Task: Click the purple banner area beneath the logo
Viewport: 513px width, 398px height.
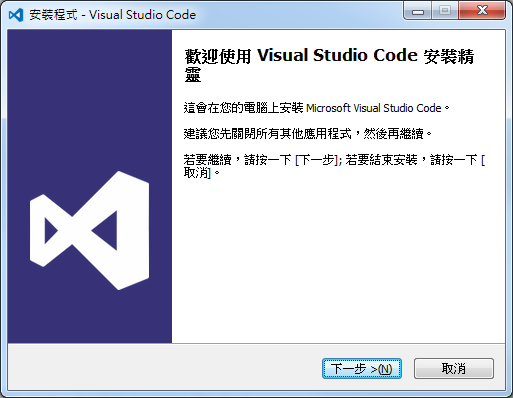Action: click(x=89, y=317)
